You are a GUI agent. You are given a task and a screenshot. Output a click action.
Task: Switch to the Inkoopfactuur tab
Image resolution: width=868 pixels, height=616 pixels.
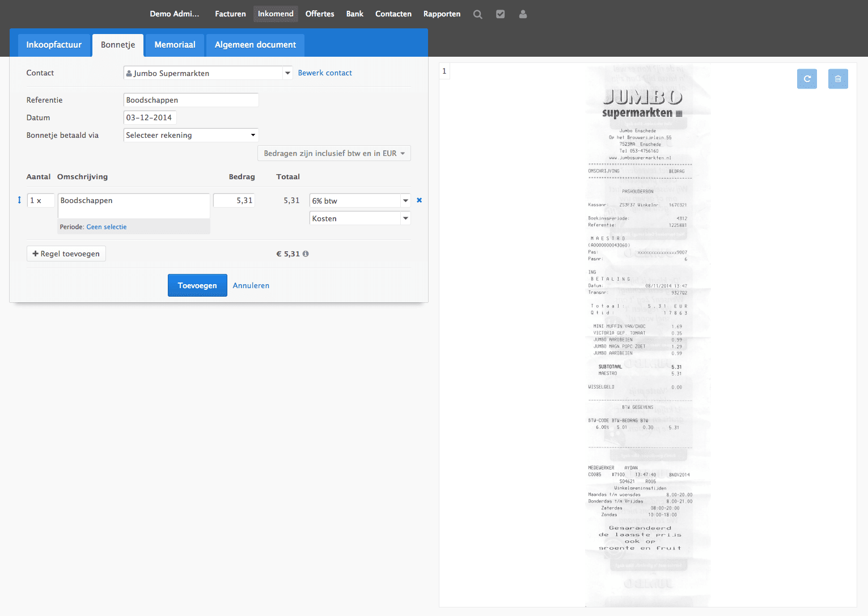[x=54, y=45]
